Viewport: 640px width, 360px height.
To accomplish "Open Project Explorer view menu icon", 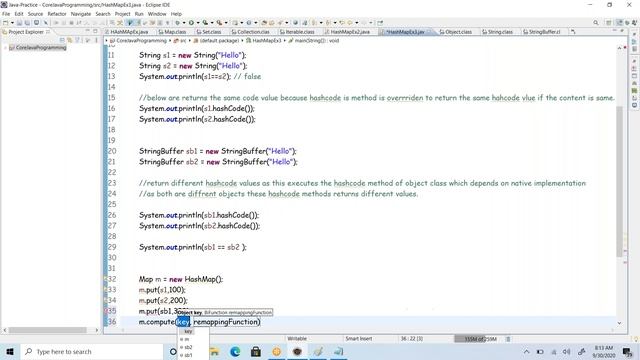I will pos(96,40).
